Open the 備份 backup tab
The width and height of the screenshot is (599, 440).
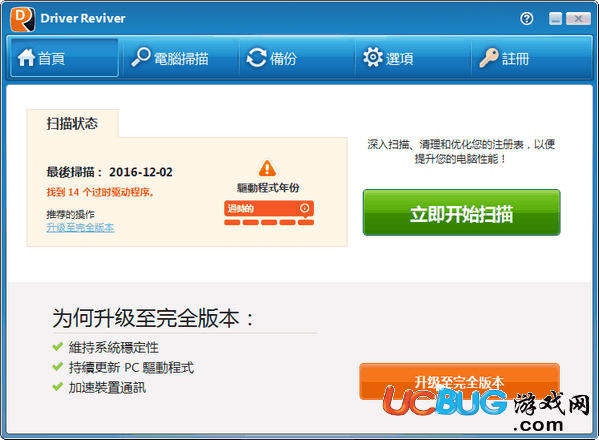[297, 58]
